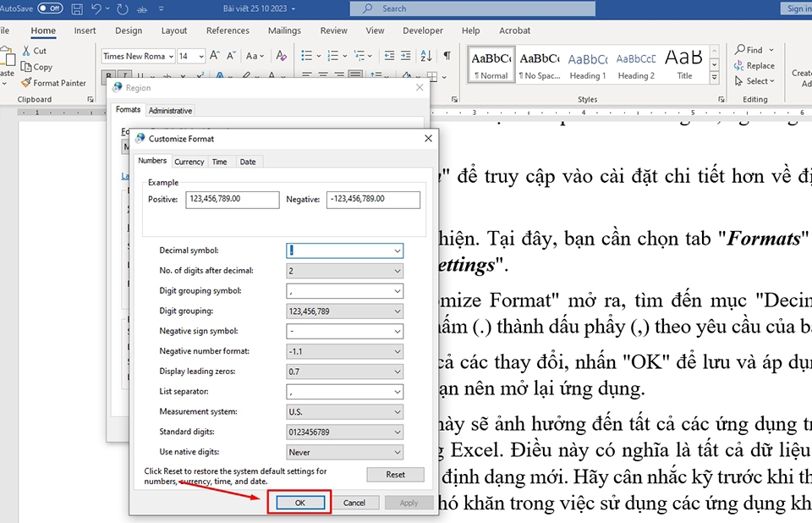Activate the Format Painter
Screen dimensions: 812x523
point(54,83)
